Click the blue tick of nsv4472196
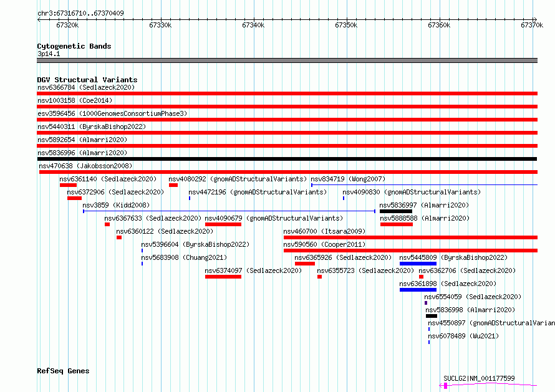The width and height of the screenshot is (555, 392). [x=190, y=198]
